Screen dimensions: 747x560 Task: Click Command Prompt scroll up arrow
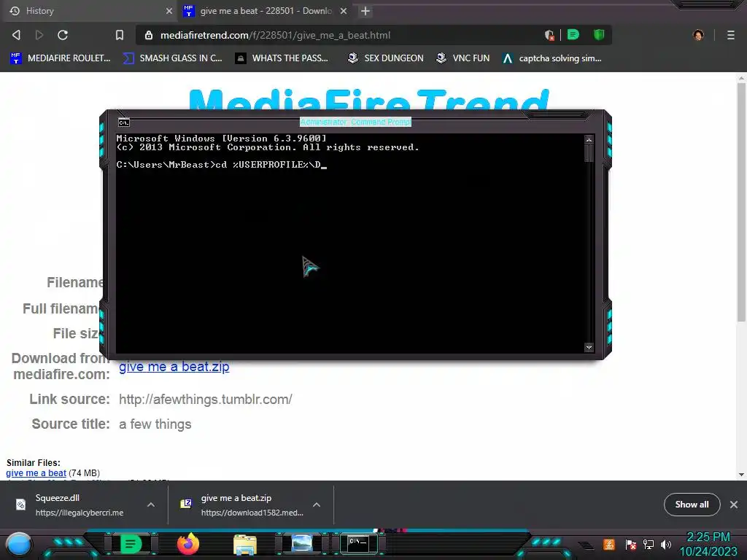tap(589, 139)
